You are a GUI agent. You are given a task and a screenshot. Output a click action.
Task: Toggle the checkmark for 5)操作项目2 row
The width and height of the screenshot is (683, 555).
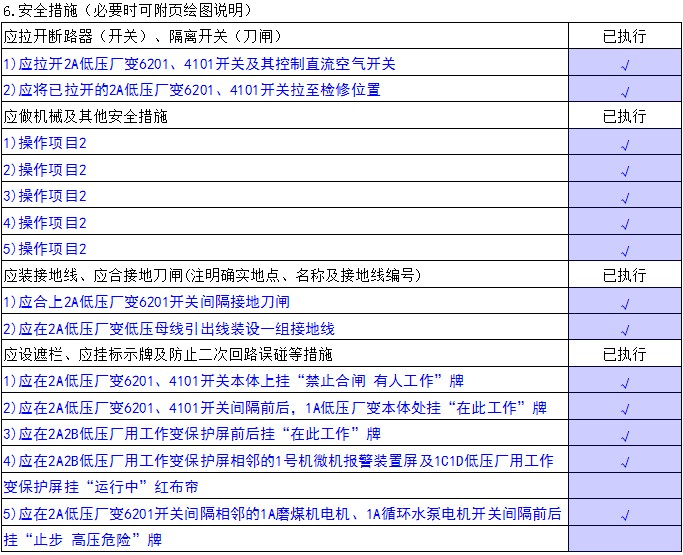coord(624,249)
